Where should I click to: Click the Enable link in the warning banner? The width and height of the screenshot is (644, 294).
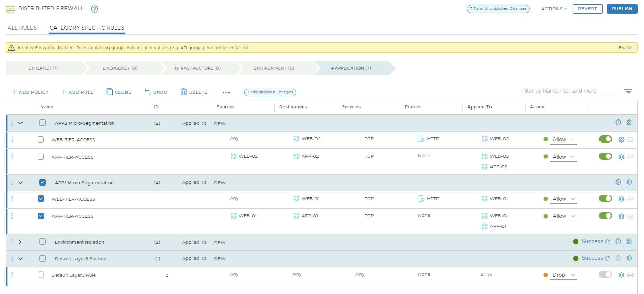[x=625, y=48]
